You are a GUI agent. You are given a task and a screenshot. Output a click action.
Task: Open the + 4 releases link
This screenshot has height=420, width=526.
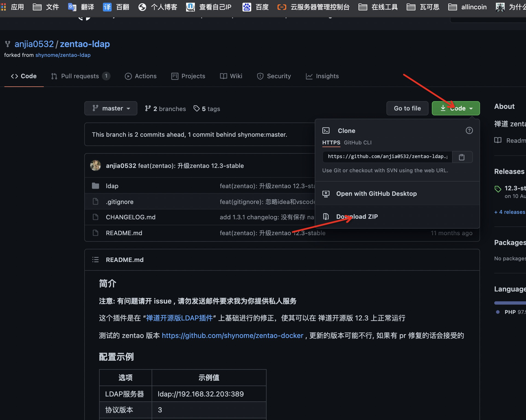(x=510, y=212)
